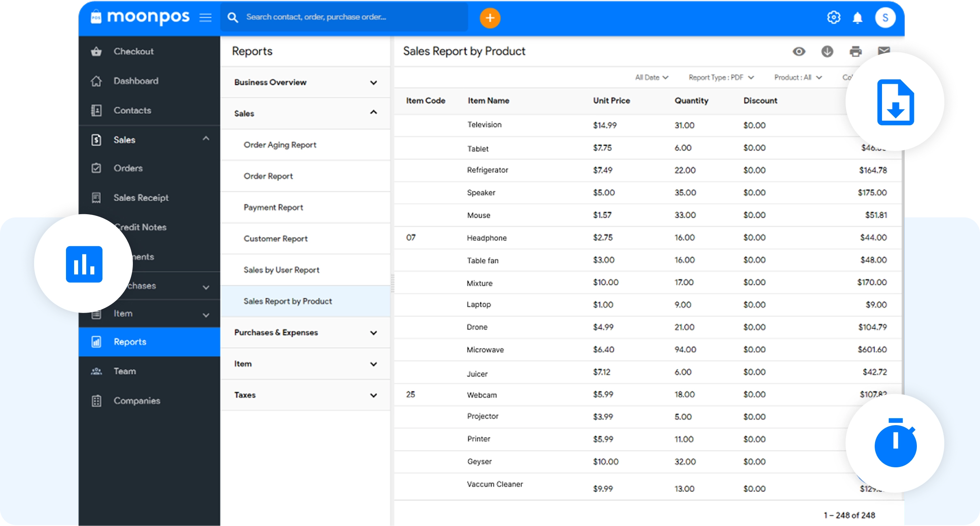Click the orange plus button
The image size is (980, 526).
pos(490,18)
